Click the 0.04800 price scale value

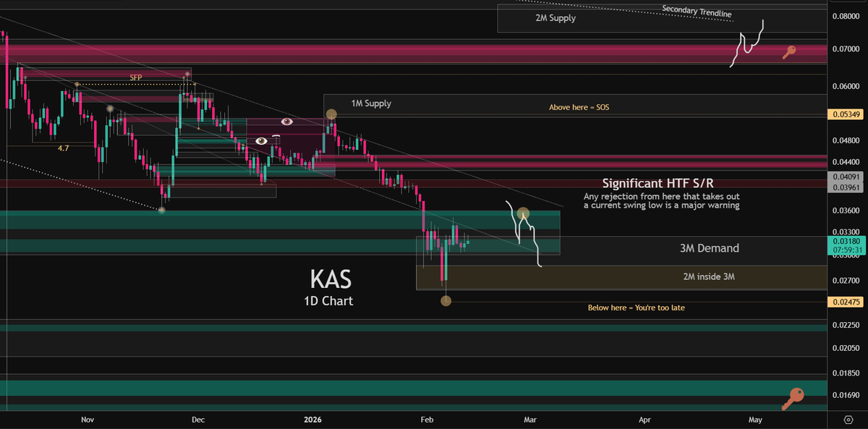click(x=845, y=141)
